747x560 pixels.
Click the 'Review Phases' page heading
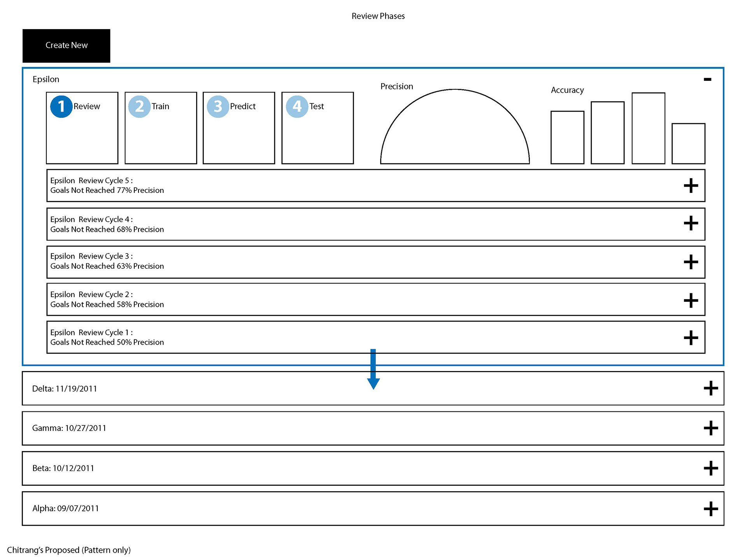click(x=378, y=16)
